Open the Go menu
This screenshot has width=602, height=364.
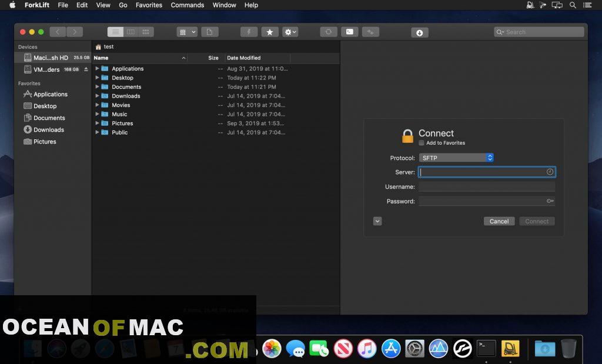coord(123,5)
